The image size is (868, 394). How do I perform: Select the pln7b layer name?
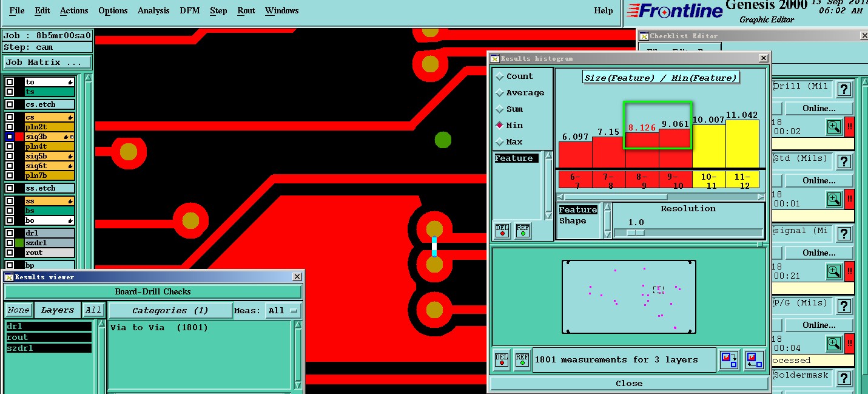(x=49, y=175)
